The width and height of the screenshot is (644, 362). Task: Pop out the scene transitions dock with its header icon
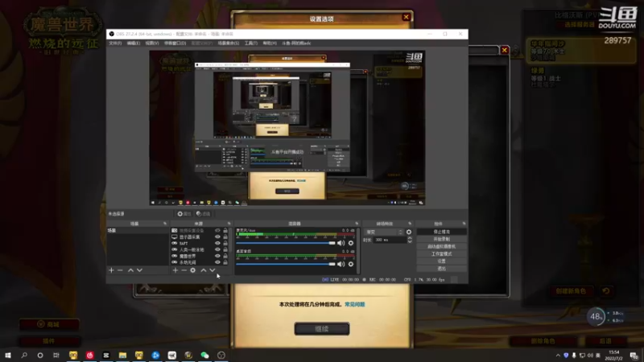(410, 224)
